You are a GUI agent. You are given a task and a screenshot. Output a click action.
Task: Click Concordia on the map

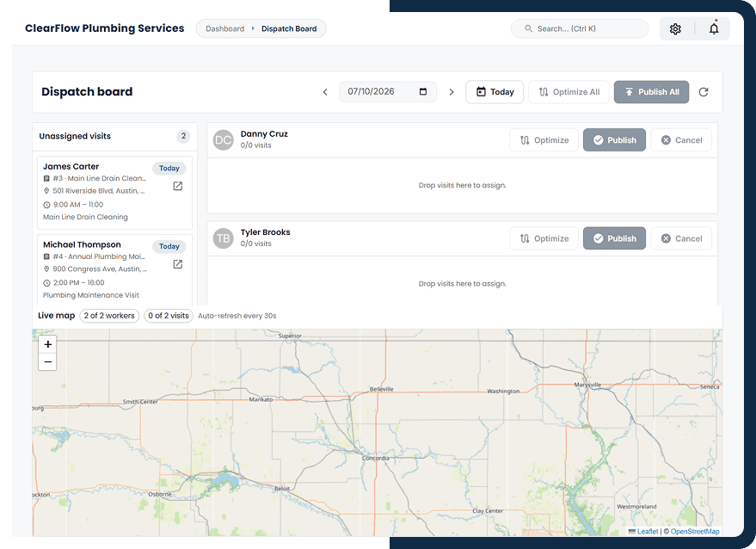(376, 458)
